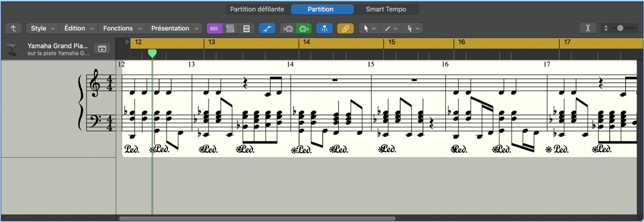Click the MIDI In palette icon

click(288, 29)
